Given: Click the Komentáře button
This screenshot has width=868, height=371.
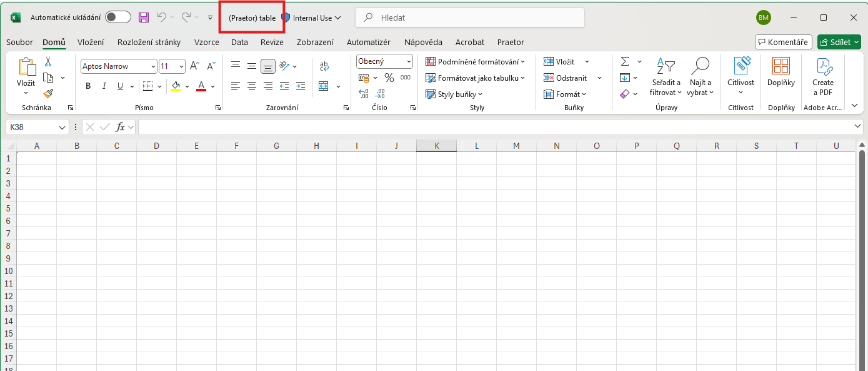Looking at the screenshot, I should 783,42.
